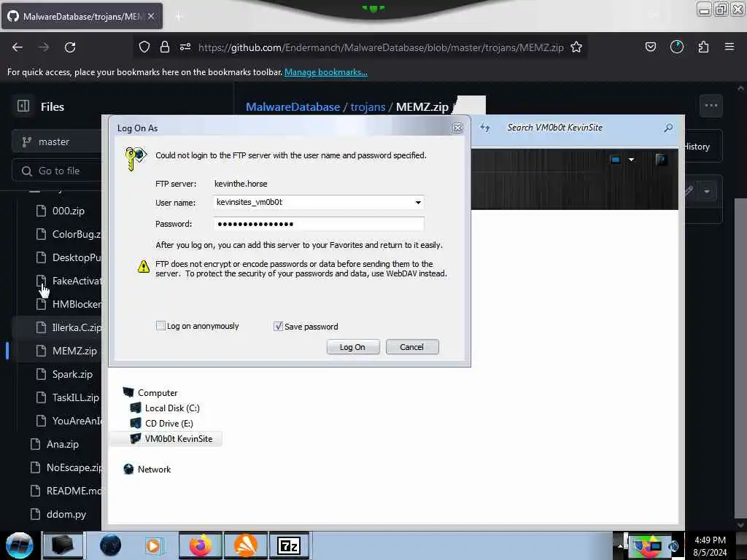Open dropdown arrow beside the GitHub edit pencil
The width and height of the screenshot is (747, 560).
coord(707,192)
